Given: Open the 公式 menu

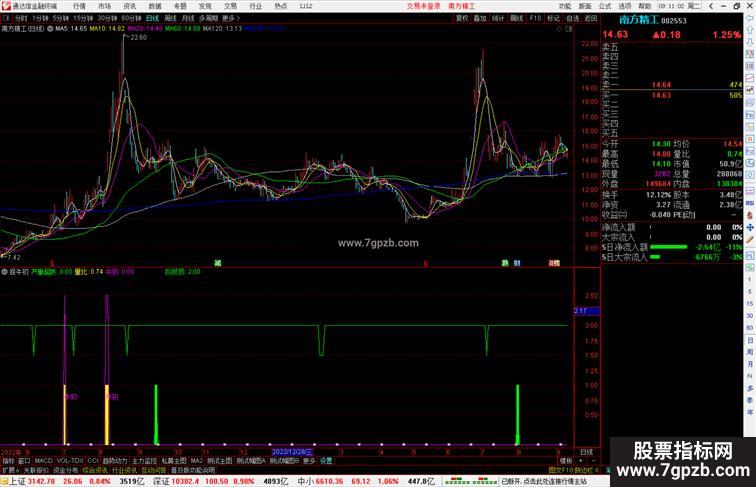Looking at the screenshot, I should click(605, 6).
